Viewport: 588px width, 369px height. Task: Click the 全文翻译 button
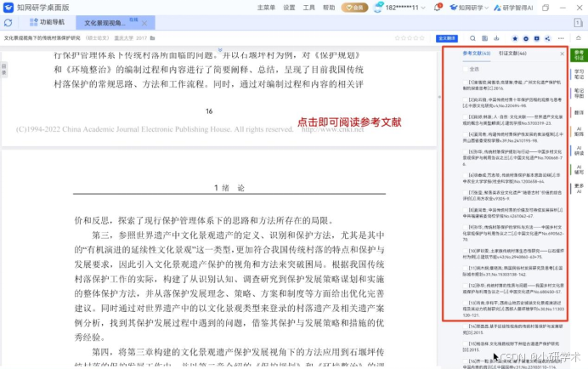click(447, 38)
